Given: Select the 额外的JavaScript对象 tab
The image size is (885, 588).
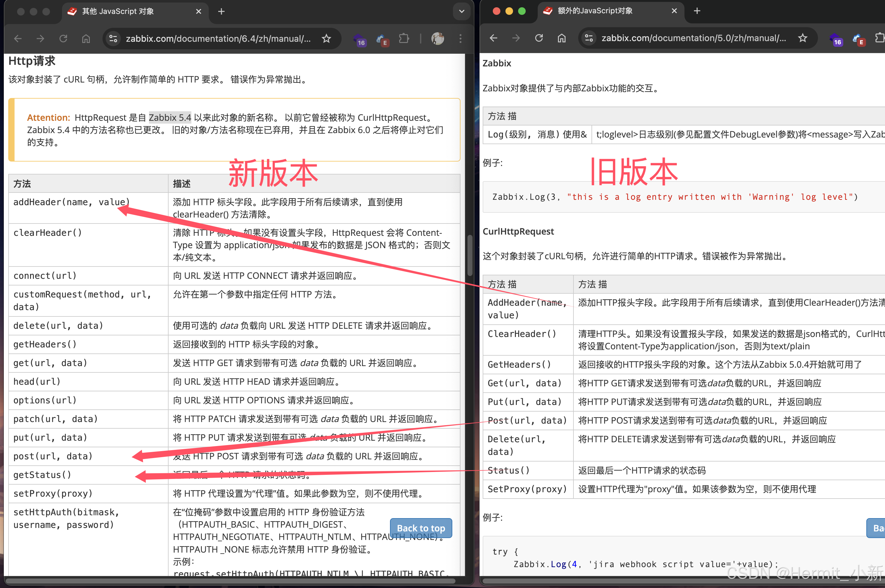Looking at the screenshot, I should point(595,11).
